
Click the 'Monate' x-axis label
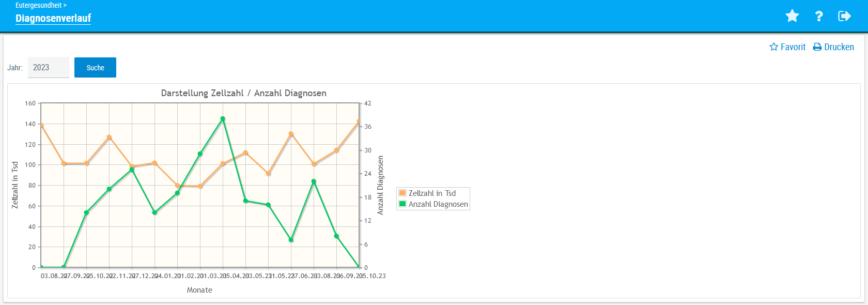tap(199, 290)
